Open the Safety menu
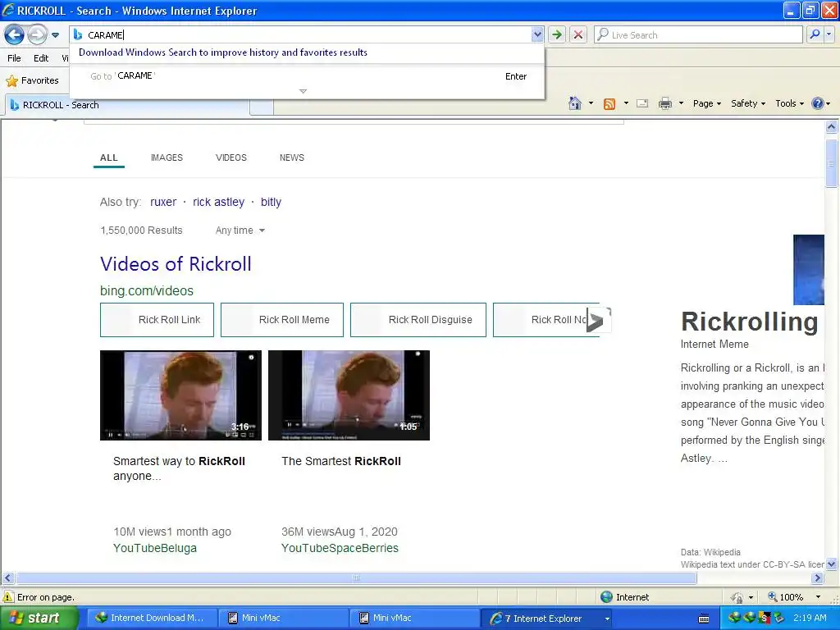 point(748,103)
